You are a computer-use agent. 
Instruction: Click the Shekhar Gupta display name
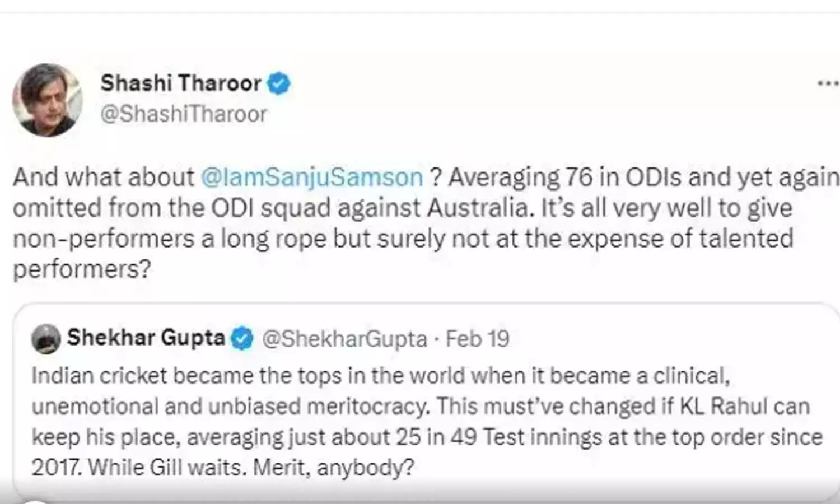tap(146, 338)
